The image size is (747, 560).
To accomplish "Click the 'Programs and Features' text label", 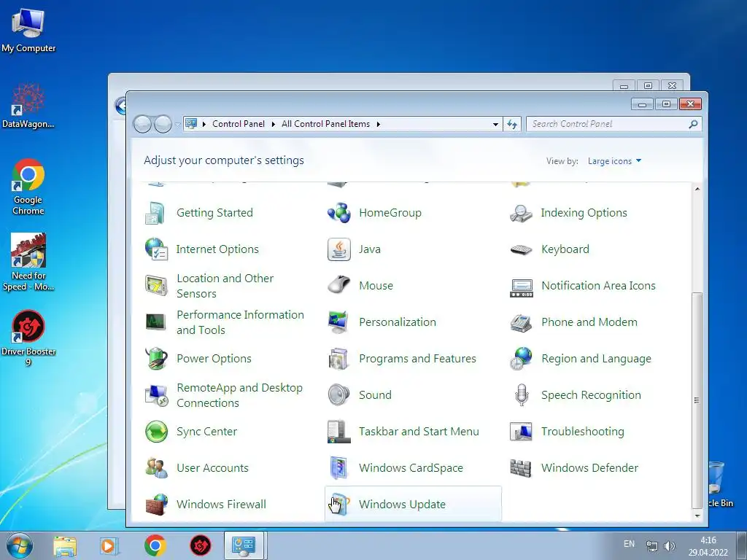I will [x=417, y=359].
